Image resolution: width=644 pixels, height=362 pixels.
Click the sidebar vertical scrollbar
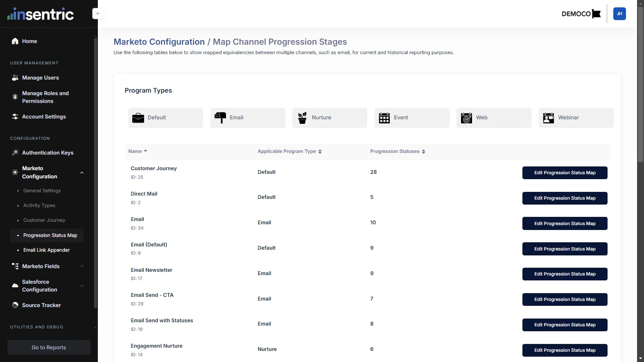(x=95, y=172)
